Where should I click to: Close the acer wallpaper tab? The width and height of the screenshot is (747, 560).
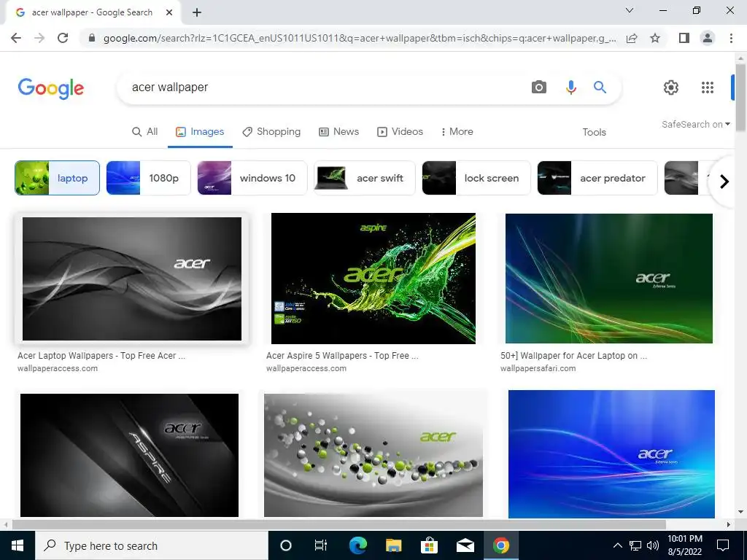169,12
